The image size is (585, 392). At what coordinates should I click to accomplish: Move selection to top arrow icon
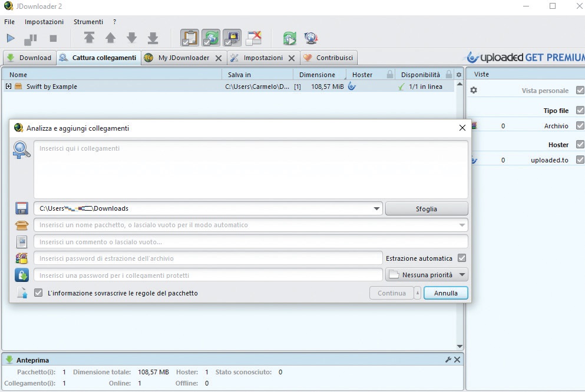point(89,38)
